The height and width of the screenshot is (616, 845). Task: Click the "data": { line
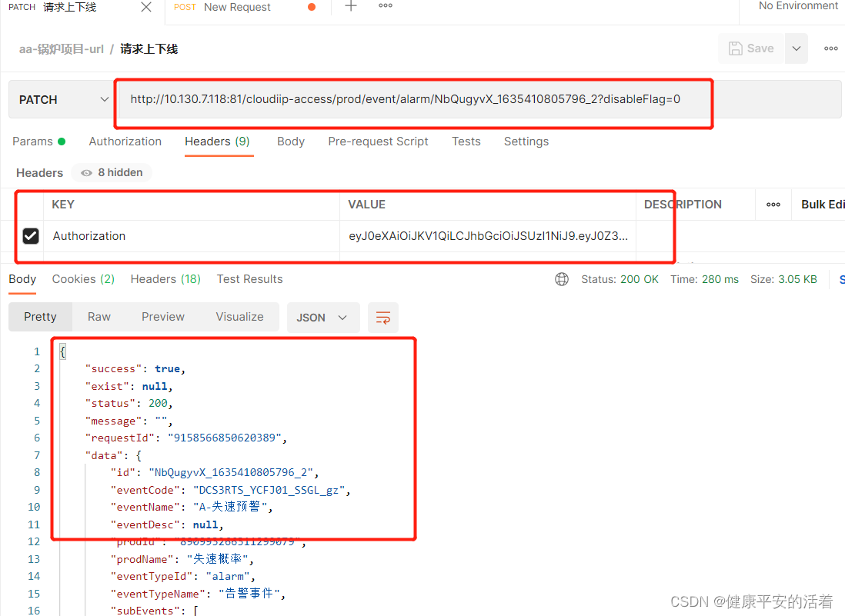pos(113,455)
